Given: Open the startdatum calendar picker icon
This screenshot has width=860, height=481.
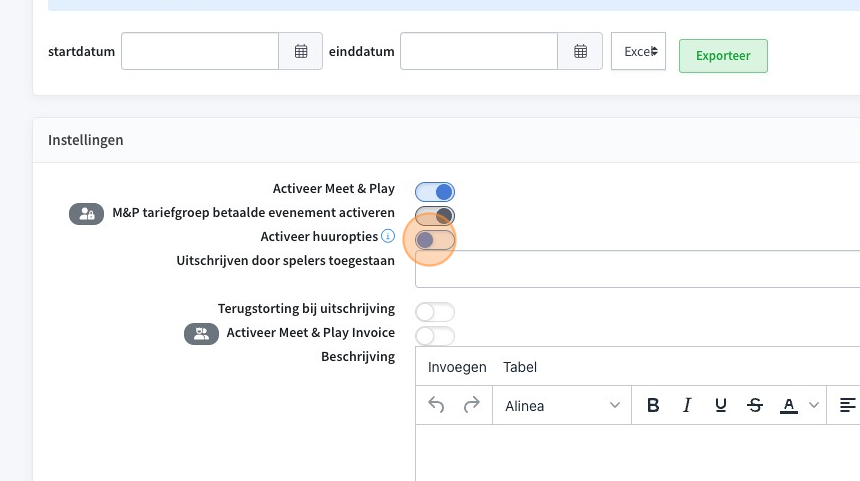Looking at the screenshot, I should coord(301,51).
